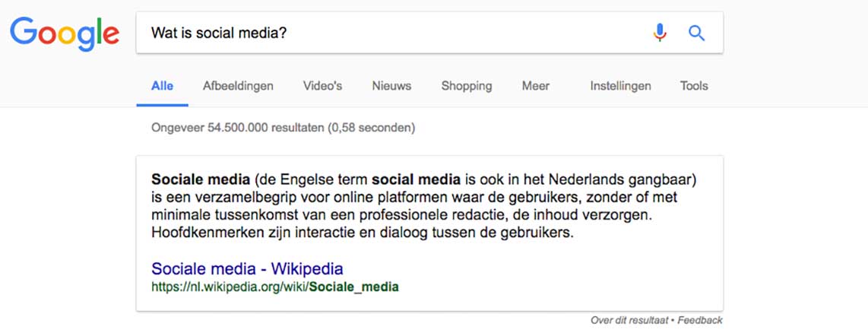Image resolution: width=868 pixels, height=333 pixels.
Task: Switch to the Afbeeldingen tab
Action: point(238,86)
